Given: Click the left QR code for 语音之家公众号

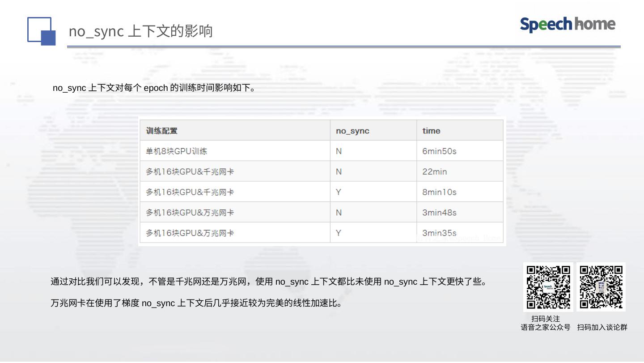Looking at the screenshot, I should (x=548, y=287).
